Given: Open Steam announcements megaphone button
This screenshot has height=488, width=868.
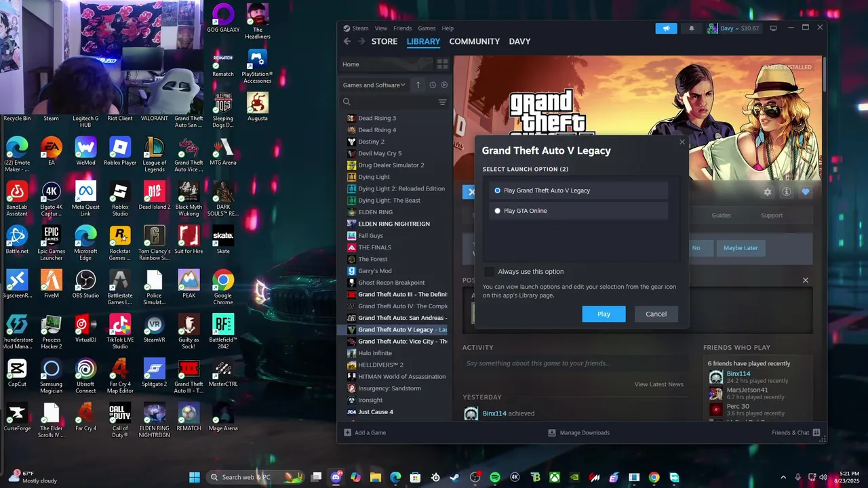Looking at the screenshot, I should click(x=666, y=28).
